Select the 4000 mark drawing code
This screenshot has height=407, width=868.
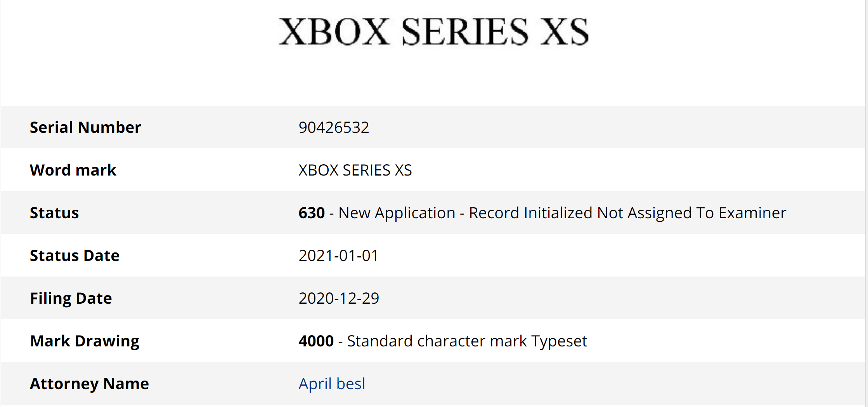click(x=316, y=341)
